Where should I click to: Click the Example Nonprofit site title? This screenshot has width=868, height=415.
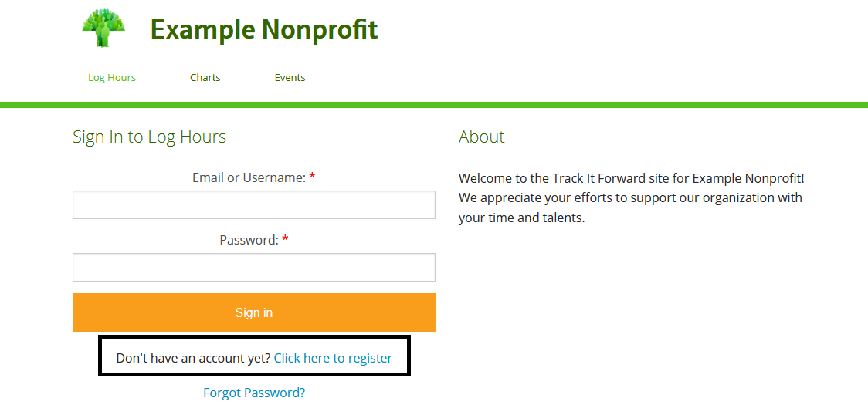click(x=263, y=30)
